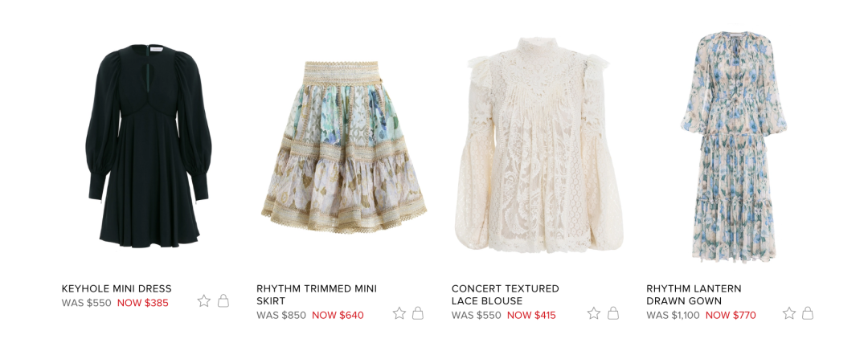
Task: Add Rhythm Lantern Drawn Gown to bag
Action: pyautogui.click(x=809, y=313)
